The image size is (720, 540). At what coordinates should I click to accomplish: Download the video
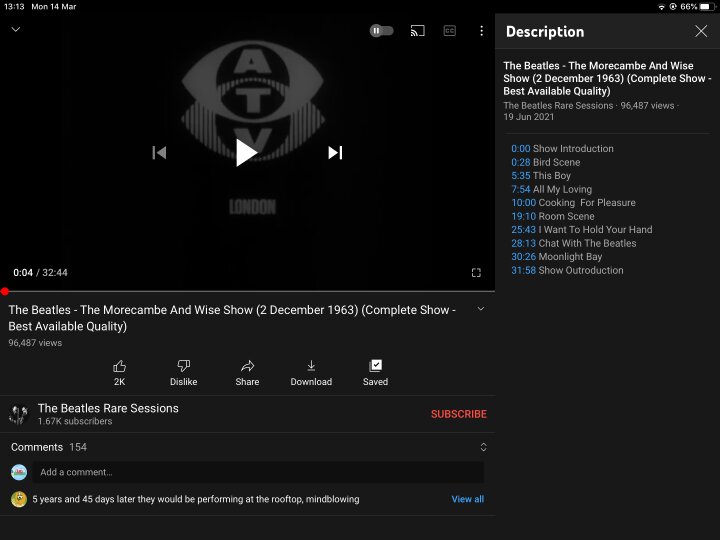tap(311, 371)
